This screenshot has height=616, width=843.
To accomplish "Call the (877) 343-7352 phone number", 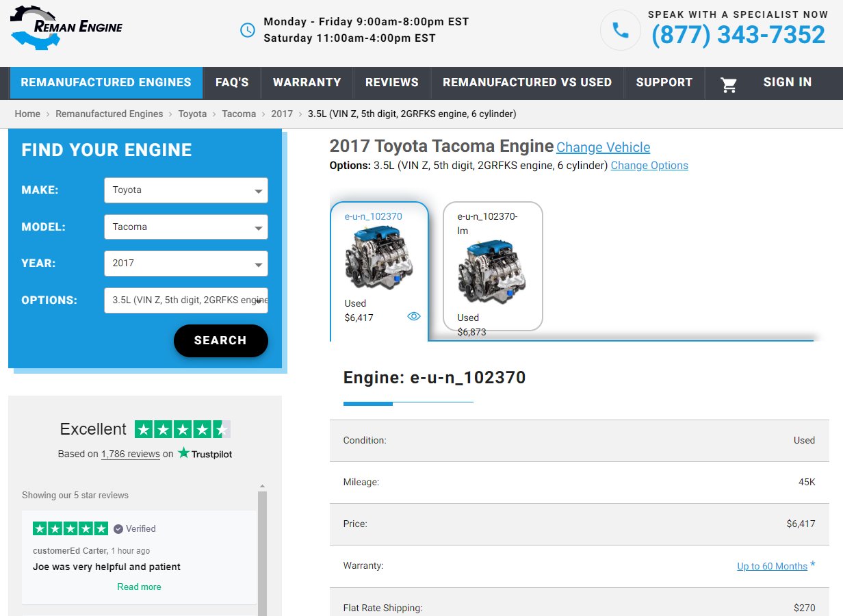I will tap(738, 35).
